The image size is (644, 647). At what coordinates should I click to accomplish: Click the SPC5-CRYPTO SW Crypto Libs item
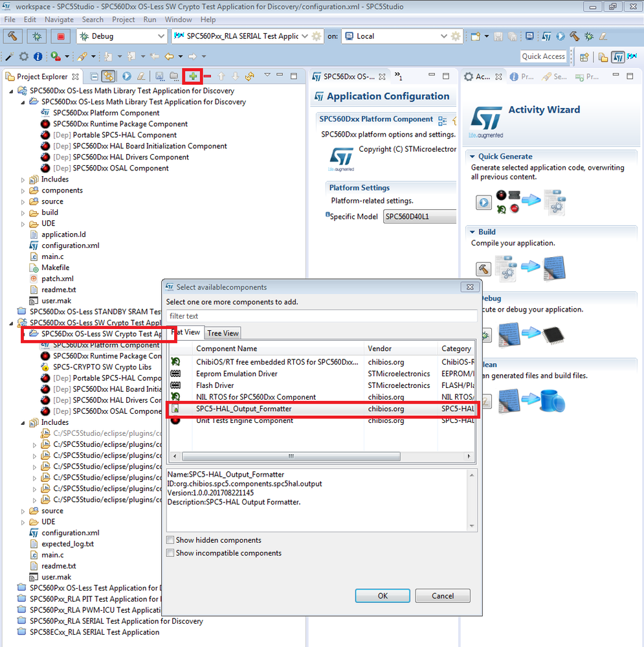click(102, 367)
